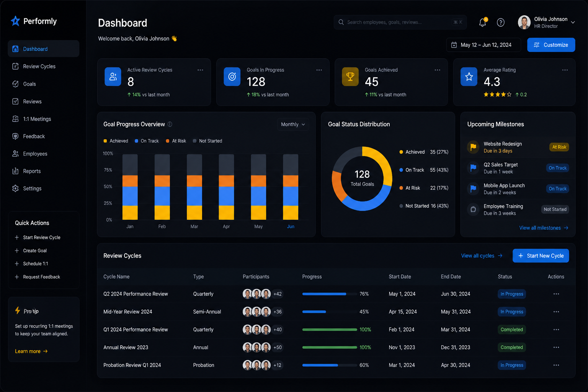
Task: Click the Q2 2024 Performance Review progress bar
Action: [x=330, y=294]
